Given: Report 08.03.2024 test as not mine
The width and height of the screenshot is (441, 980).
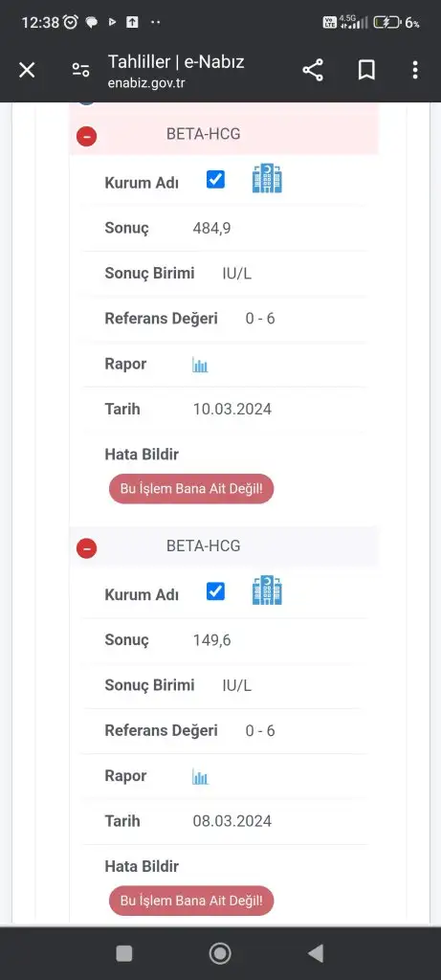Looking at the screenshot, I should coord(191,901).
